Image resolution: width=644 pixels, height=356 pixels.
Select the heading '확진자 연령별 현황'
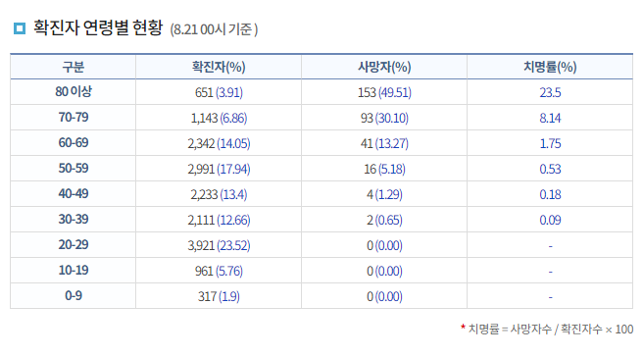click(x=98, y=28)
